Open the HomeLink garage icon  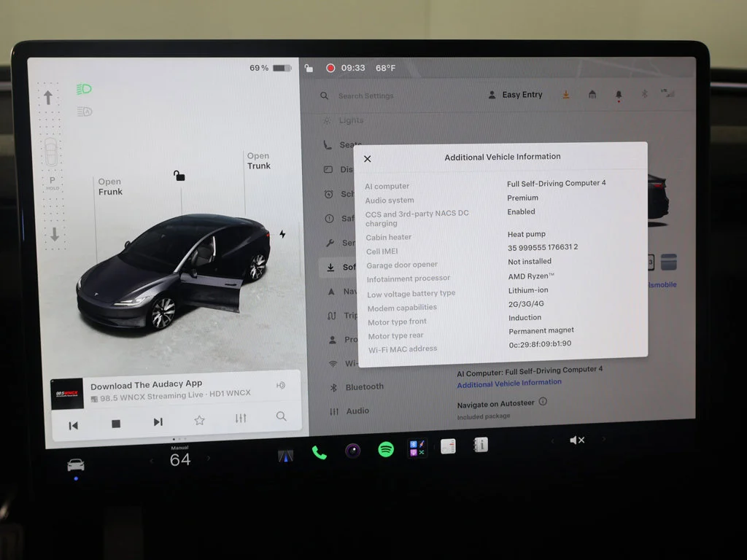pyautogui.click(x=592, y=94)
